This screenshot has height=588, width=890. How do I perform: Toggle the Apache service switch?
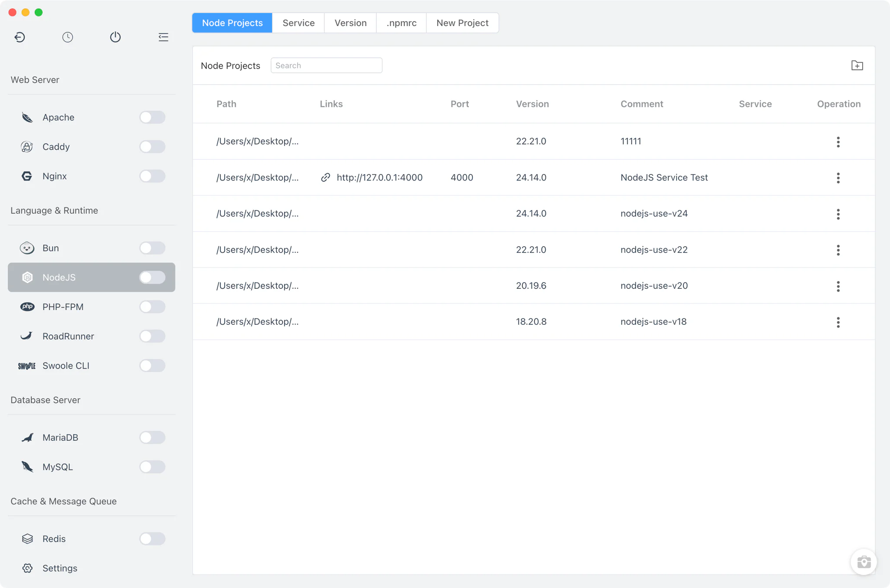(x=152, y=117)
